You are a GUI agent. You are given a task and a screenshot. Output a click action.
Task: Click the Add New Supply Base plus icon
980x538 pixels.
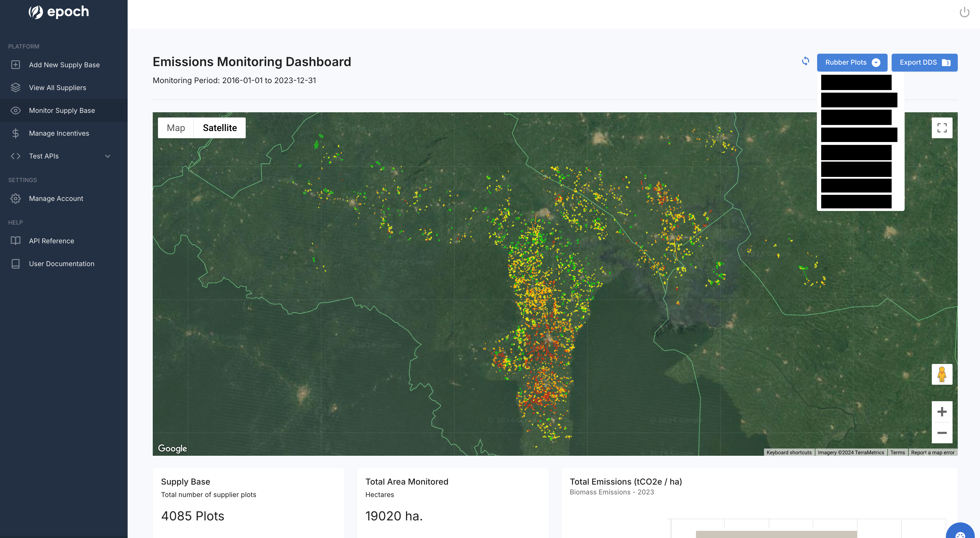16,65
